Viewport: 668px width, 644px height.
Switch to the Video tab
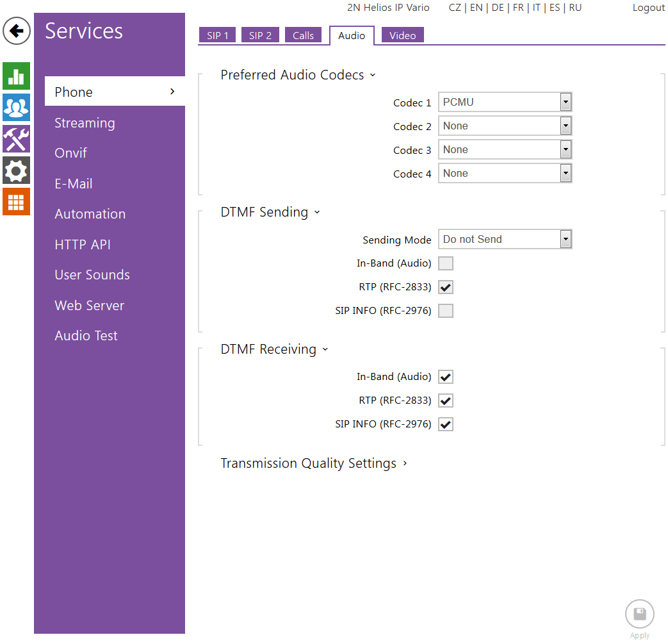click(402, 36)
